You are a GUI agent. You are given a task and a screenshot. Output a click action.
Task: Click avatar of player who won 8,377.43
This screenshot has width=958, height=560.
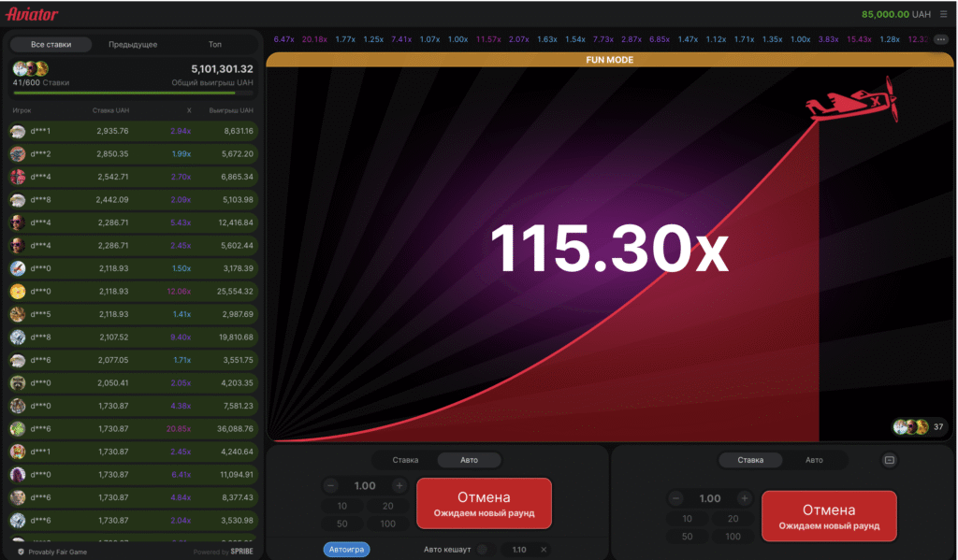click(x=18, y=497)
